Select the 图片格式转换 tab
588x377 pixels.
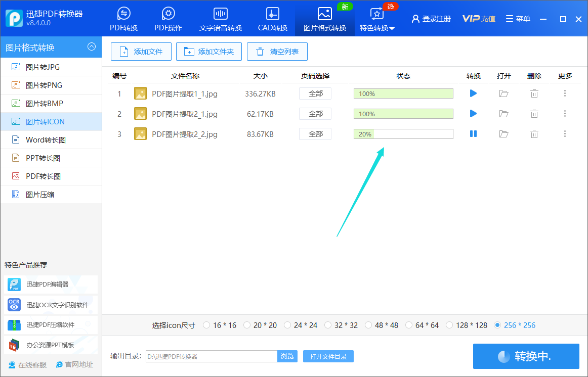point(325,19)
